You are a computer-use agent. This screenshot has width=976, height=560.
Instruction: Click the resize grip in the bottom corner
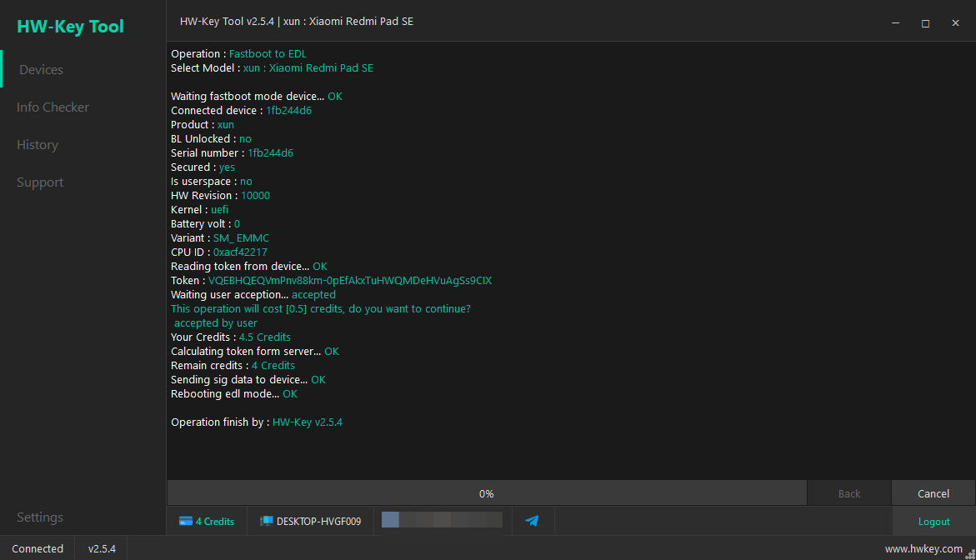[970, 554]
